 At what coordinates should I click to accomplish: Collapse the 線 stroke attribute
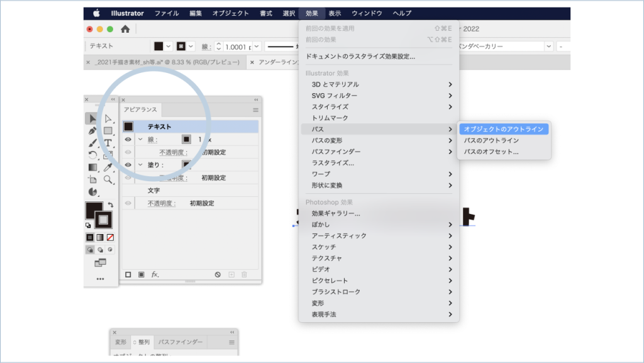pyautogui.click(x=140, y=140)
